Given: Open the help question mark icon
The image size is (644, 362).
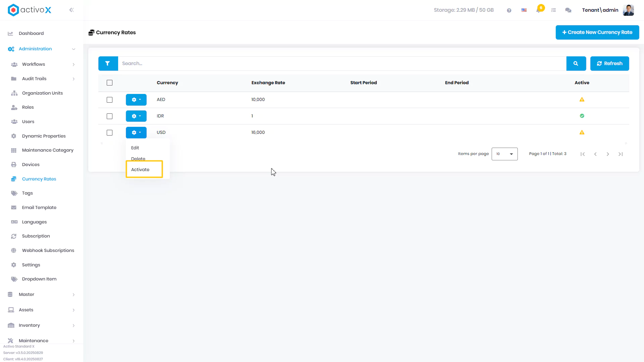Looking at the screenshot, I should [509, 10].
